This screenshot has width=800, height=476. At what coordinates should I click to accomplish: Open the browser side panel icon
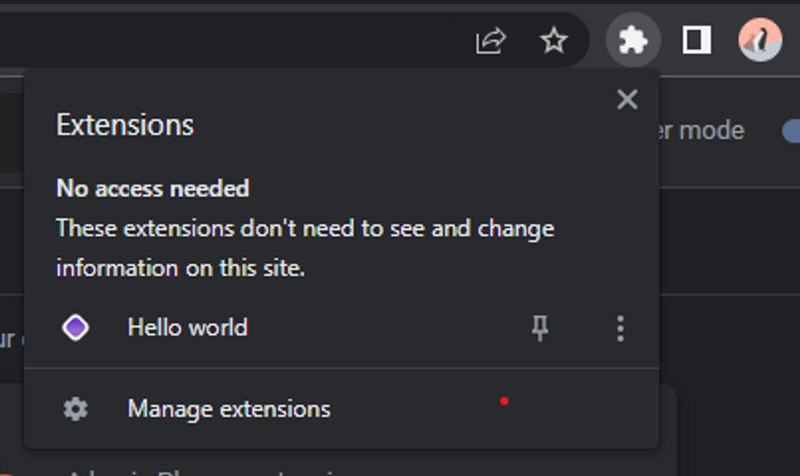pyautogui.click(x=696, y=40)
